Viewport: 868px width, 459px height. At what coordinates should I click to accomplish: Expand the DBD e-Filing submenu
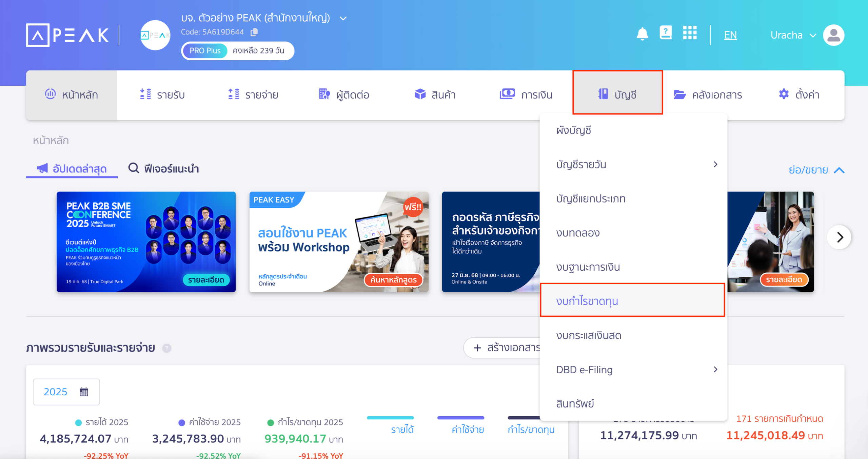pos(633,370)
